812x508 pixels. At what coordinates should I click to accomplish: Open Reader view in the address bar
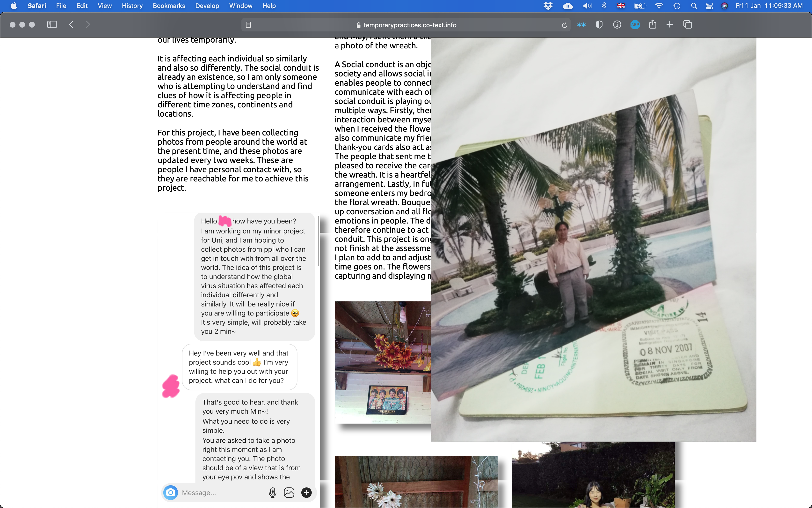(x=248, y=25)
